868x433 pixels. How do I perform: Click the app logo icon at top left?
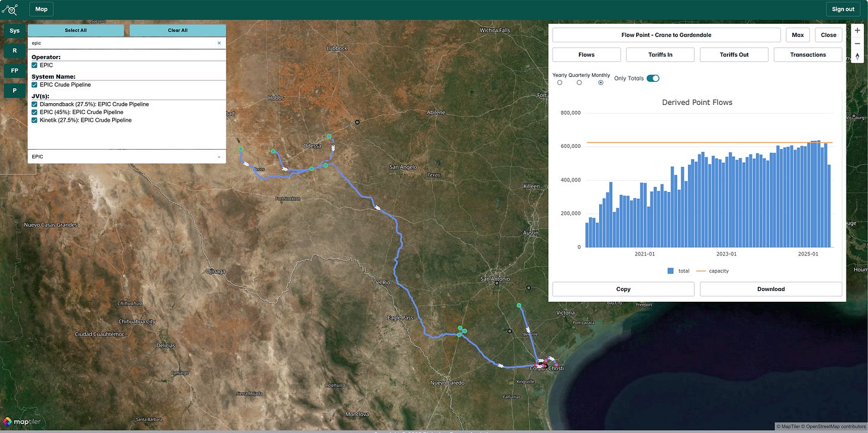tap(10, 9)
